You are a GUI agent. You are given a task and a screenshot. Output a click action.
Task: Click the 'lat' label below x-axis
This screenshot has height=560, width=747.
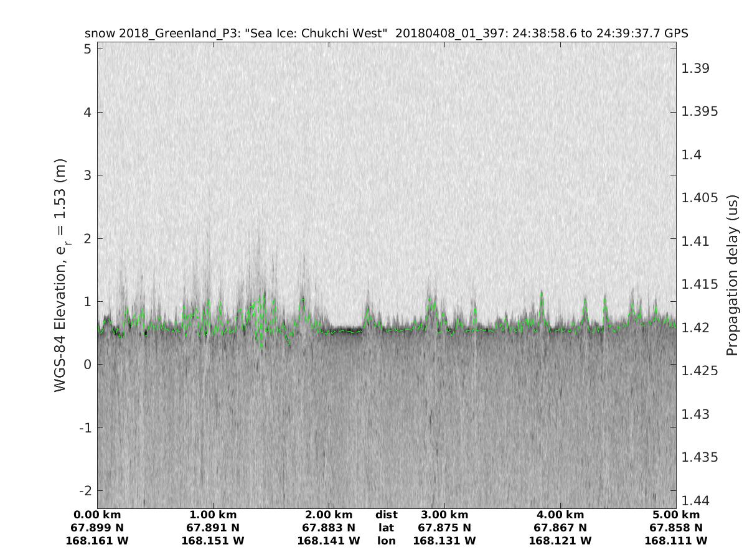pyautogui.click(x=387, y=528)
